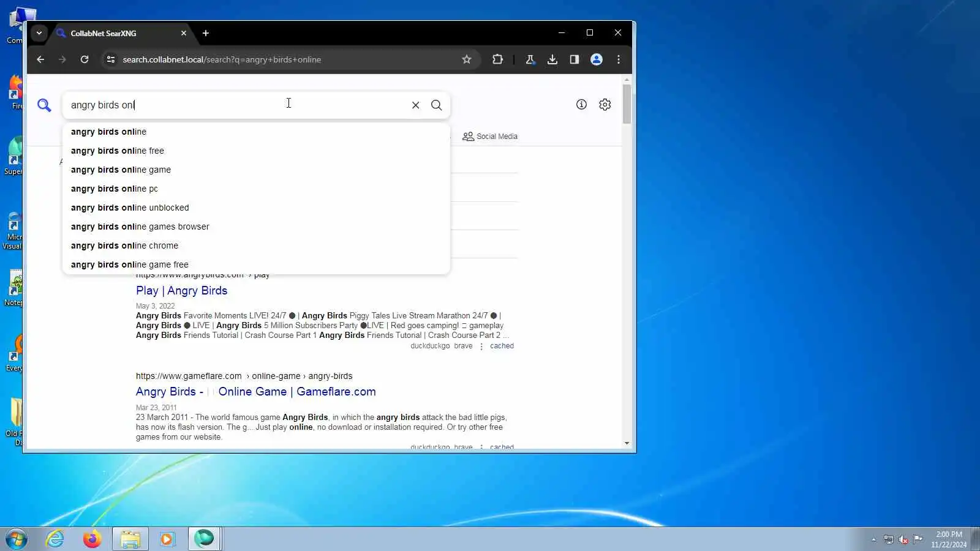Reload the page
The image size is (980, 551).
(85, 59)
